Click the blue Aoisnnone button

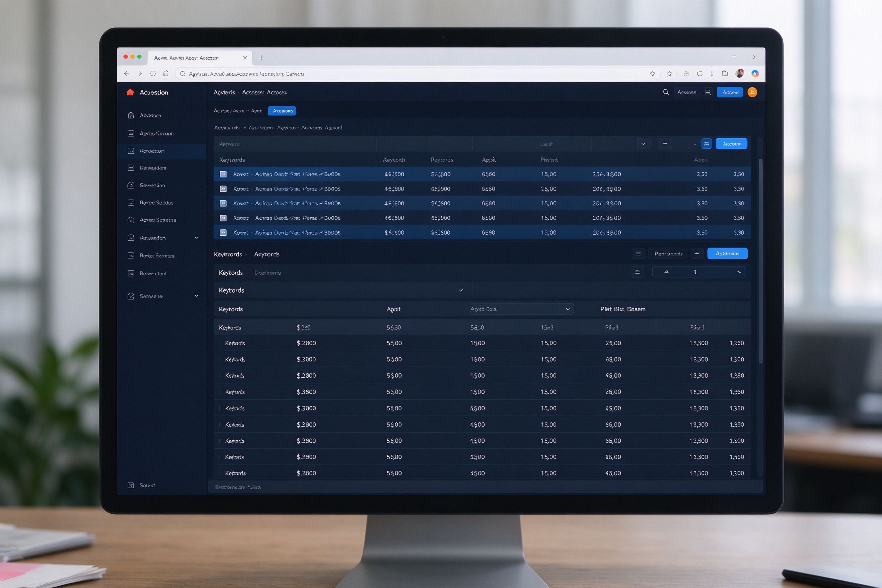click(727, 254)
